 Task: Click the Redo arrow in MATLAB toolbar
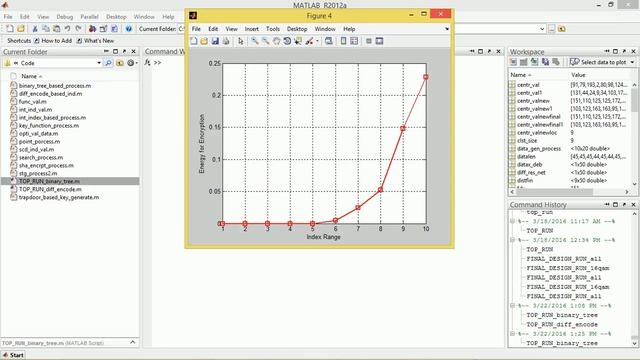click(x=78, y=29)
